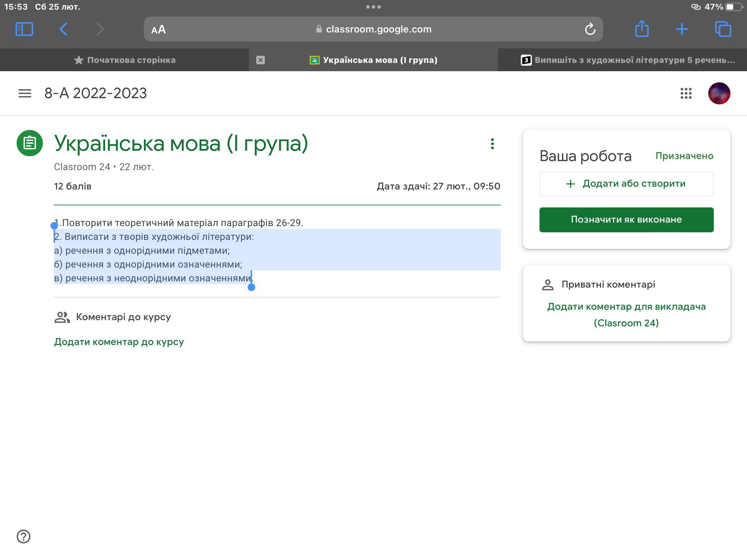Viewport: 747px width, 560px height.
Task: Switch to the Випишіть з художньої літератури tab
Action: [628, 60]
